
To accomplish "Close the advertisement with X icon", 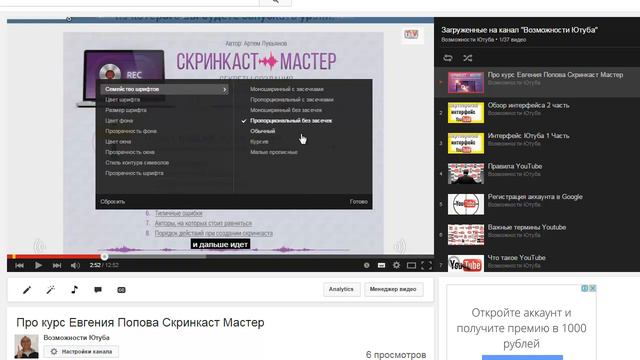I will (x=593, y=288).
